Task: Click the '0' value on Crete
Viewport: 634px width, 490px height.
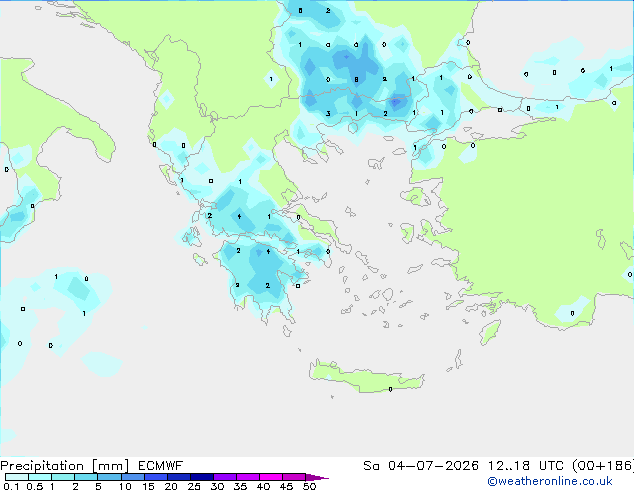Action: 390,389
